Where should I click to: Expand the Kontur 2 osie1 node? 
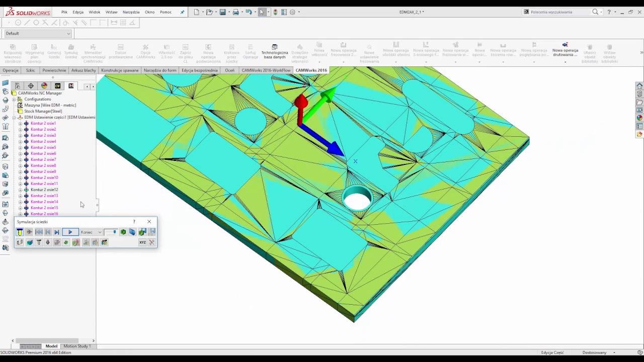[20, 123]
